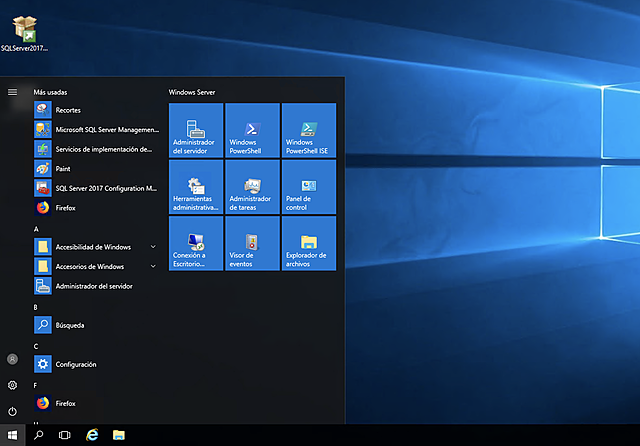Viewport: 640px width, 446px height.
Task: Expand the Accesorios de Windows folder
Action: coord(97,267)
